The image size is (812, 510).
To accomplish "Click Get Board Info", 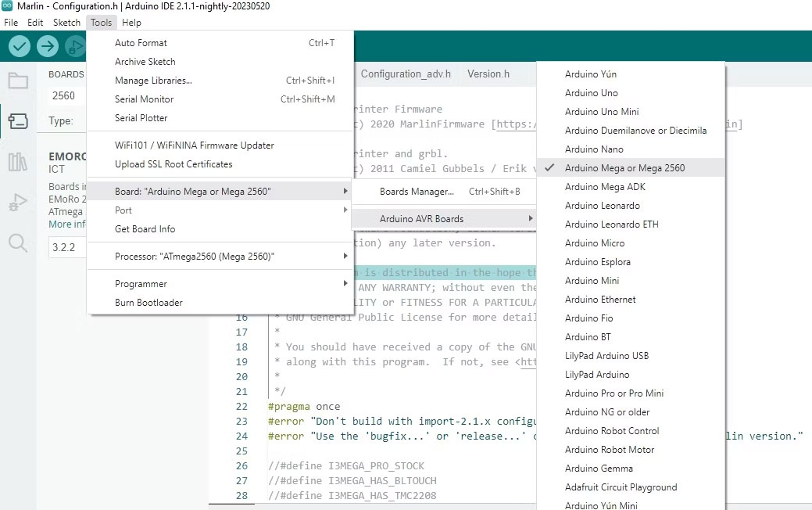I will point(220,228).
